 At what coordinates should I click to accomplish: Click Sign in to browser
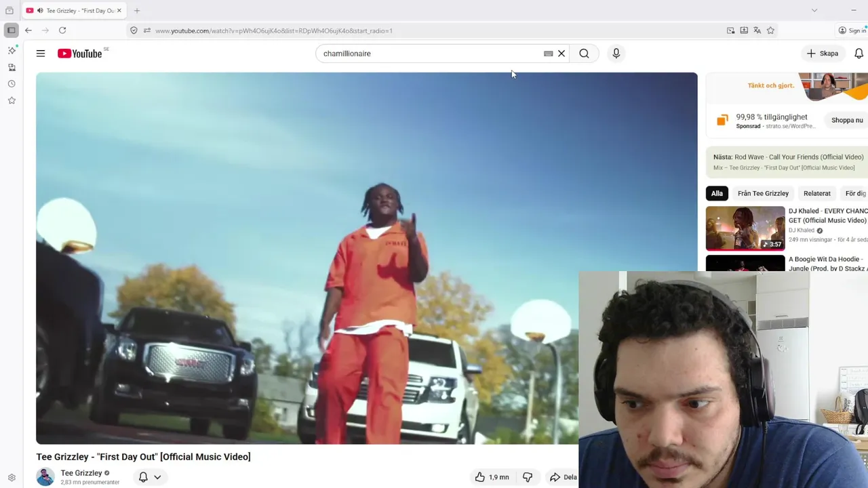pos(852,30)
